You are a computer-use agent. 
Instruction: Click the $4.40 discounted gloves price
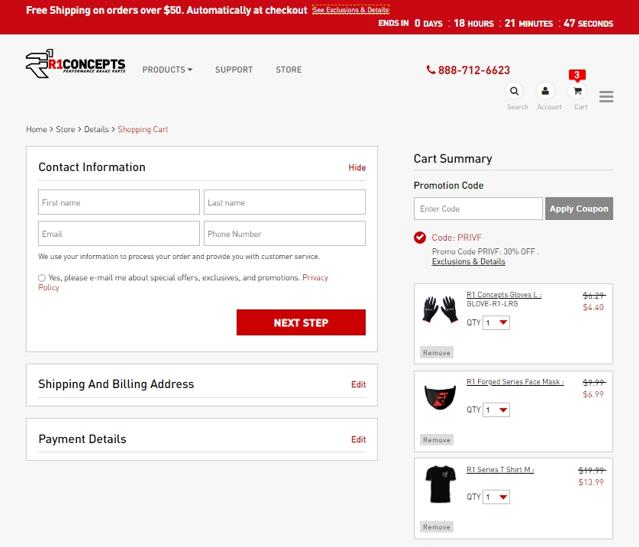593,307
